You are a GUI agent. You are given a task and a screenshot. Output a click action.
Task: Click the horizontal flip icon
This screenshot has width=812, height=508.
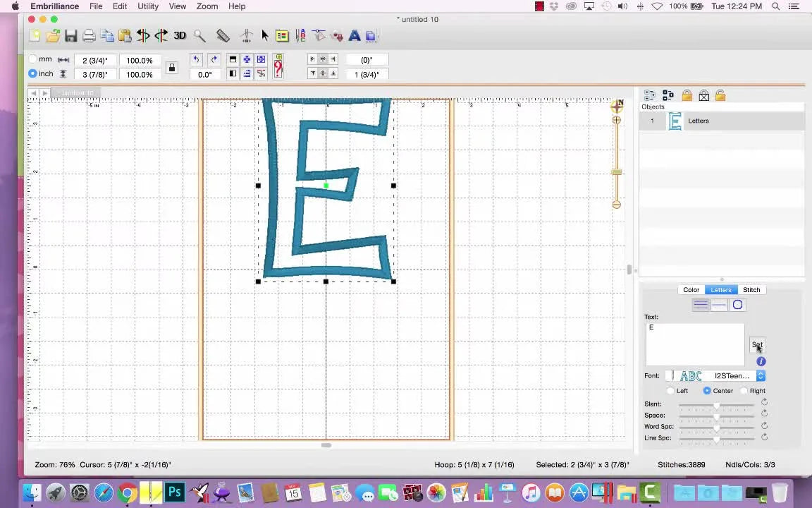pyautogui.click(x=143, y=35)
